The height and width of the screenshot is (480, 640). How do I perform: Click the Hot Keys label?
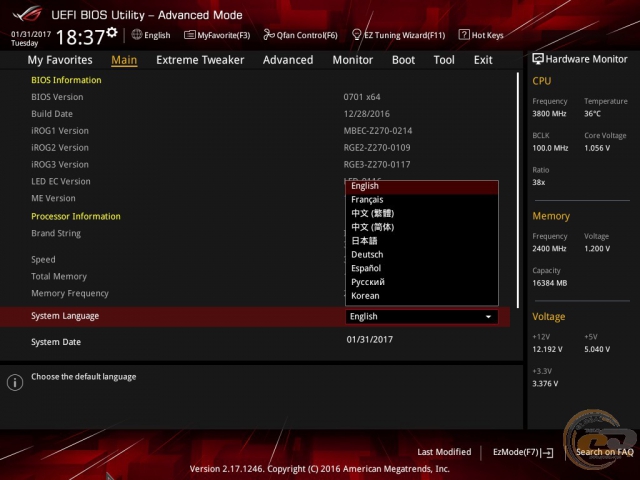click(x=487, y=35)
